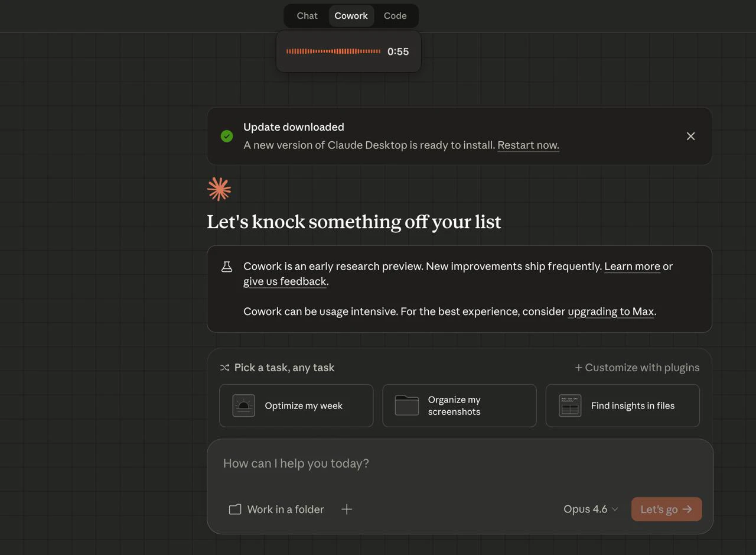
Task: Click the folder icon on Organize my screenshots card
Action: pyautogui.click(x=406, y=405)
